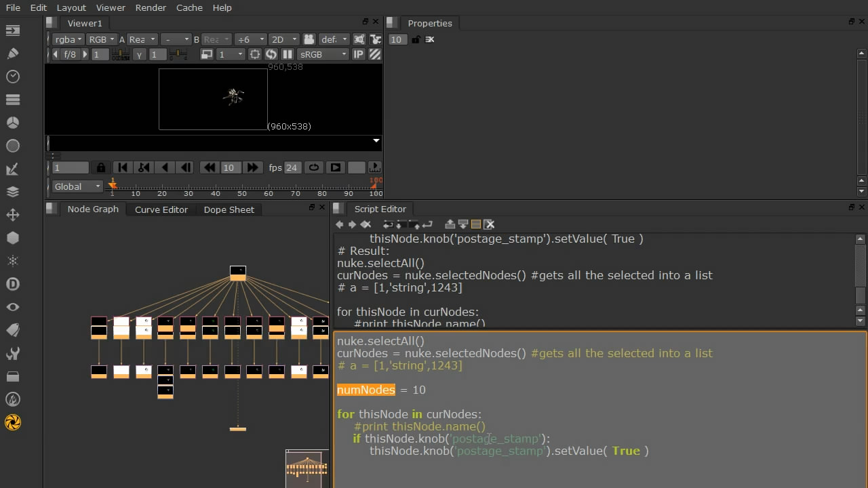Screen dimensions: 868x488
Task: Open the Filter nodes circle icon in the left toolbar
Action: [x=12, y=146]
